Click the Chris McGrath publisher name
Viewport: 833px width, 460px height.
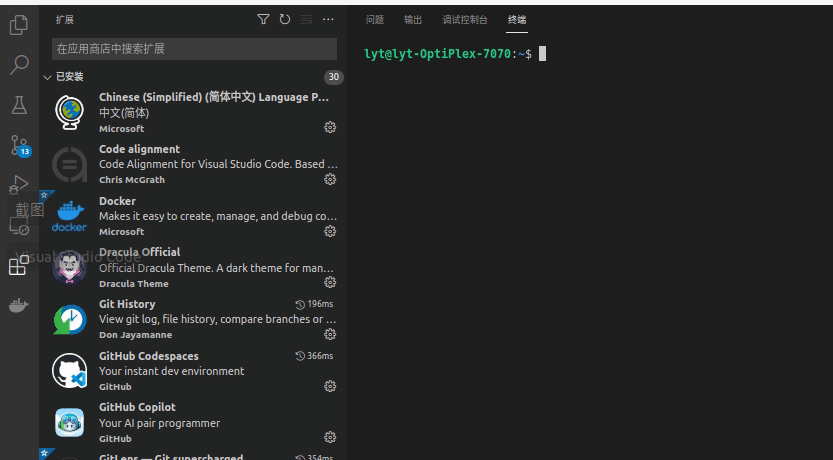(132, 180)
